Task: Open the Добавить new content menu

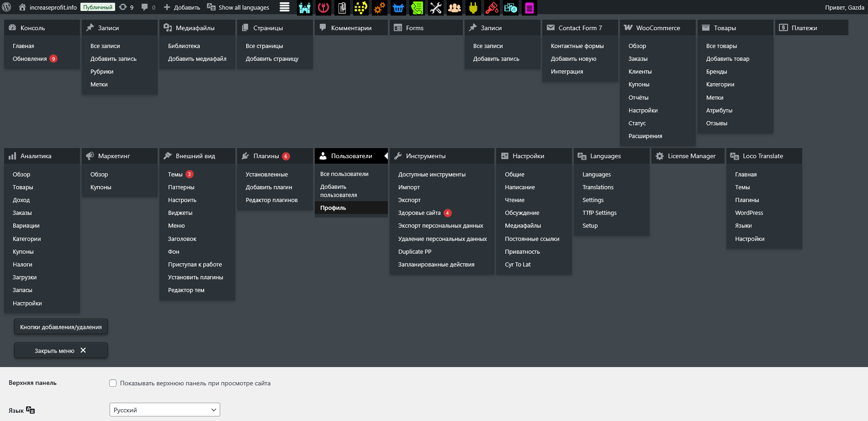Action: coord(182,7)
